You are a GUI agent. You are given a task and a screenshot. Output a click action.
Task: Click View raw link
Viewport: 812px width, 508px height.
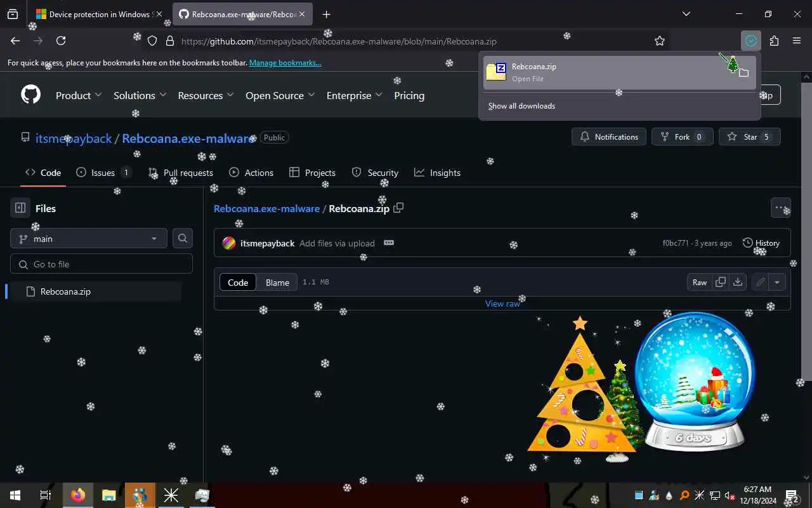click(502, 304)
